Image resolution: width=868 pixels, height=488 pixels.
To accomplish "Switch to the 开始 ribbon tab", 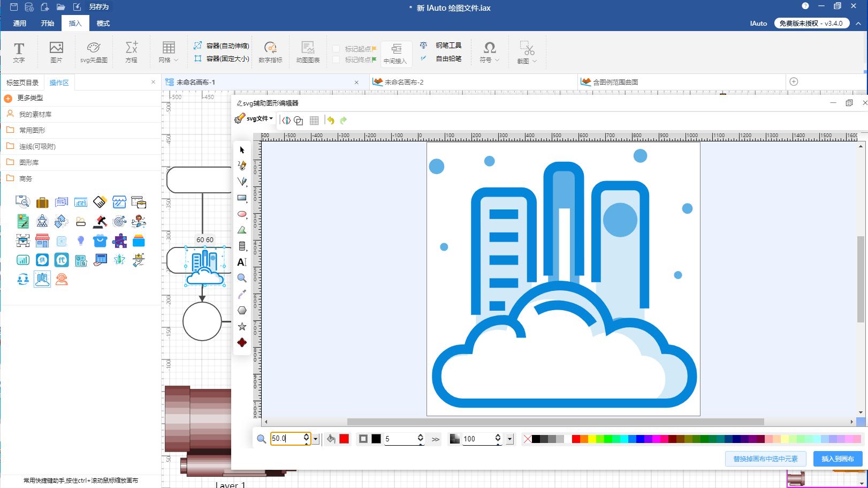I will point(48,24).
